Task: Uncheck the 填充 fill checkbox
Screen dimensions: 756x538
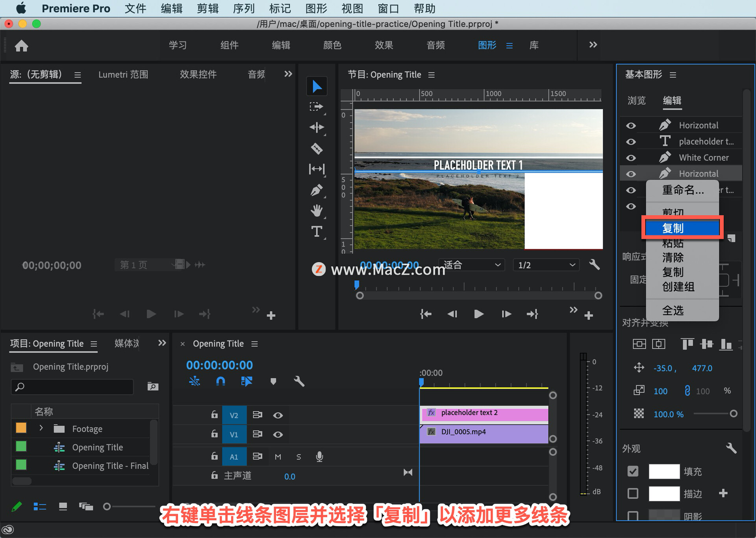Action: (x=633, y=471)
